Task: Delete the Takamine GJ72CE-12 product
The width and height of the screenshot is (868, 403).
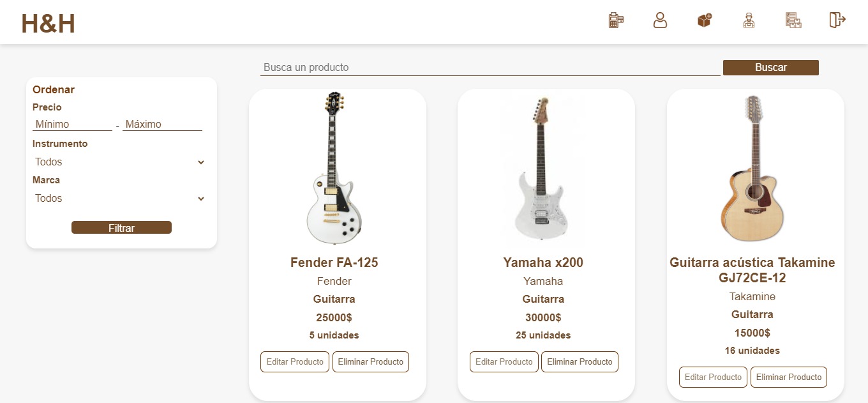Action: [789, 377]
